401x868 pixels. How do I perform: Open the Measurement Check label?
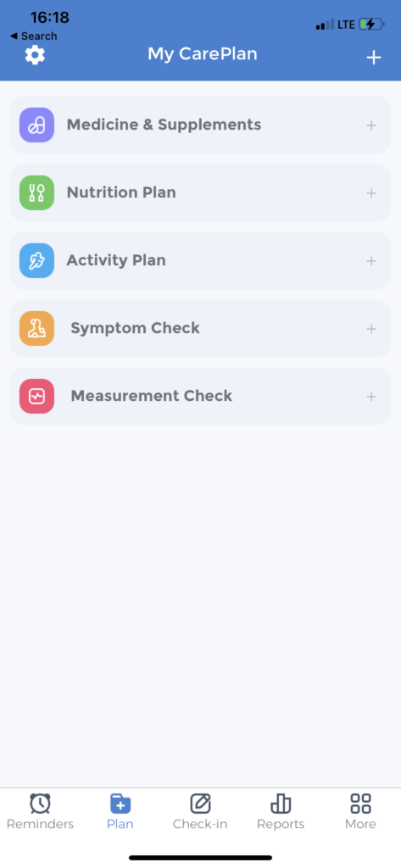click(x=151, y=396)
